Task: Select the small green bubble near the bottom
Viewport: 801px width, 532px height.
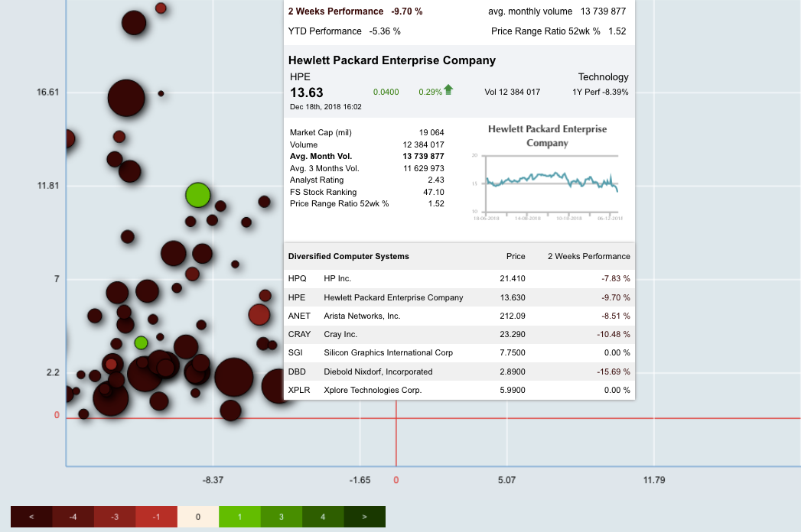Action: point(141,342)
